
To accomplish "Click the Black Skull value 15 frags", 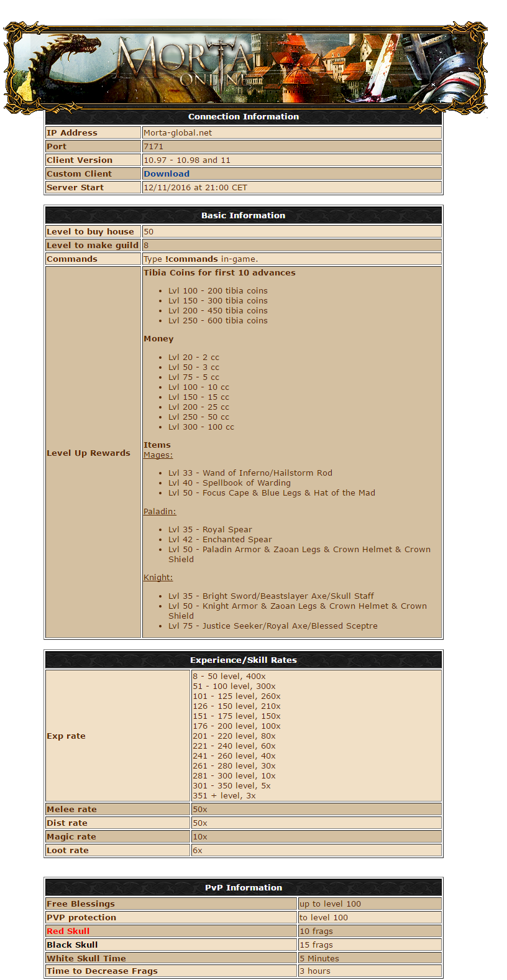I will pos(316,945).
